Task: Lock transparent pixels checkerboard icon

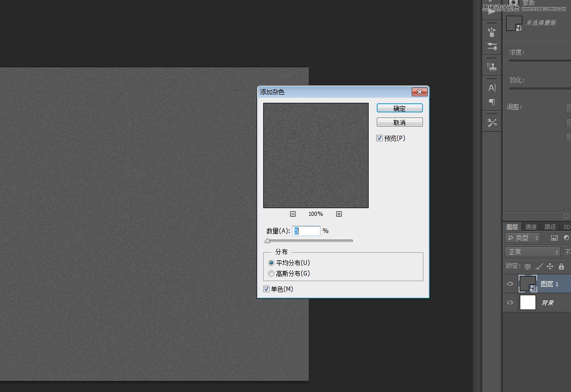Action: click(527, 266)
